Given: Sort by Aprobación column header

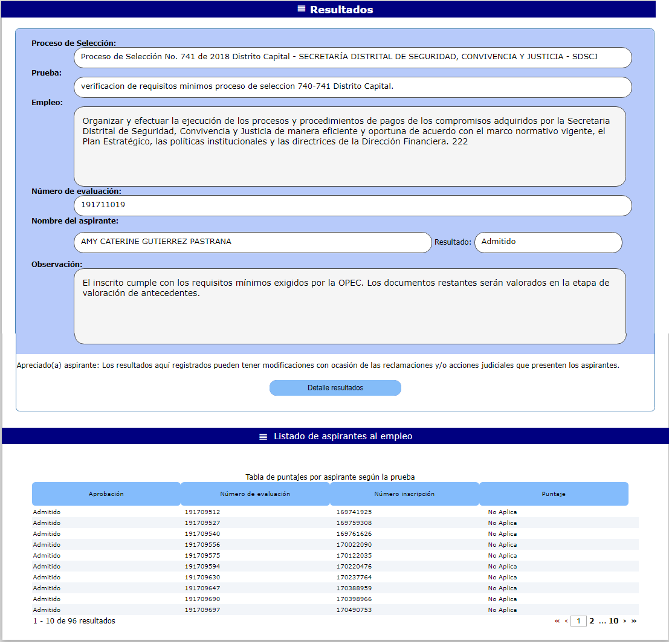Looking at the screenshot, I should [x=106, y=494].
